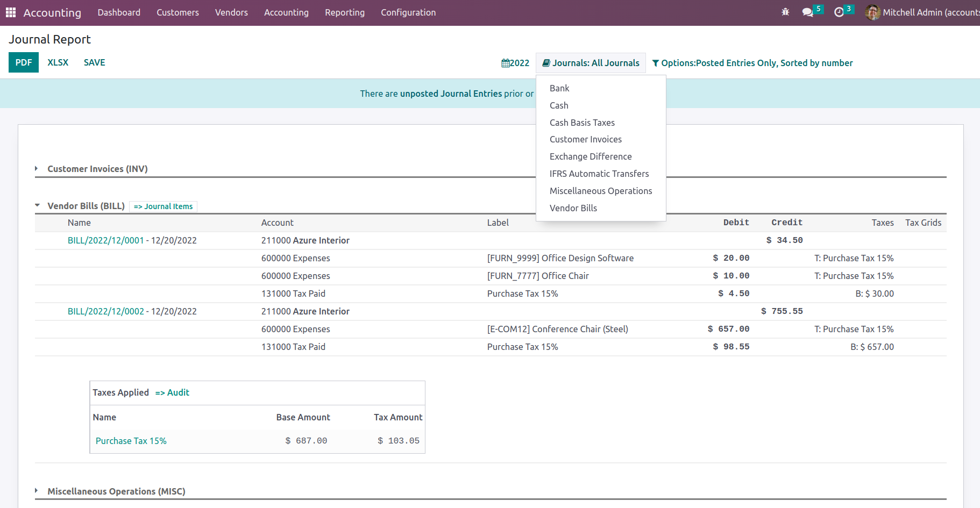The height and width of the screenshot is (508, 980).
Task: Open BILL/2022/12/0001 entry
Action: [x=106, y=240]
